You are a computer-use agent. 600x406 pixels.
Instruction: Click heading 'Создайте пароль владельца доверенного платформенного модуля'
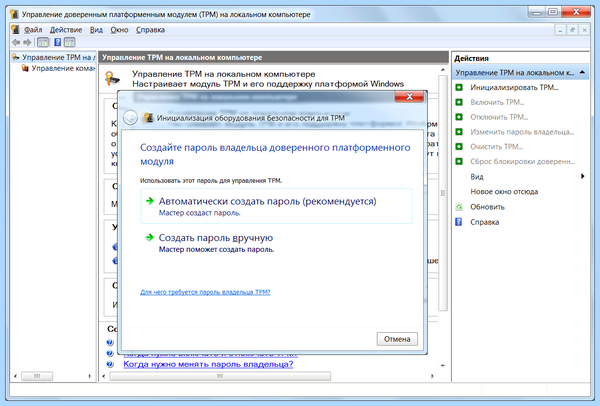tap(275, 154)
